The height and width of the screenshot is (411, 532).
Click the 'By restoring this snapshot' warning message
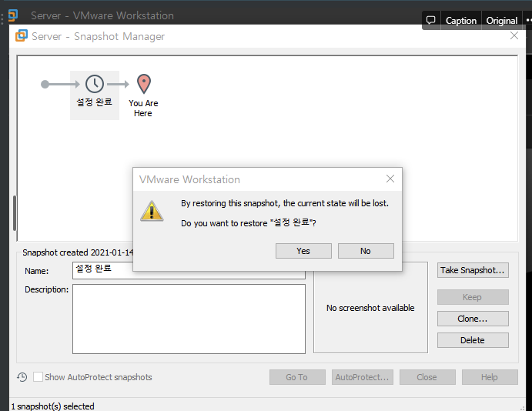(285, 203)
